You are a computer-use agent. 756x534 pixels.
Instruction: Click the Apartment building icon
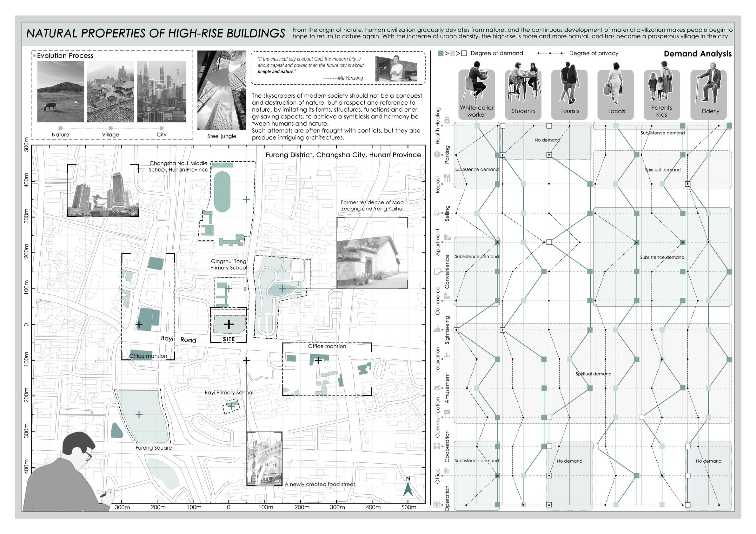[447, 237]
